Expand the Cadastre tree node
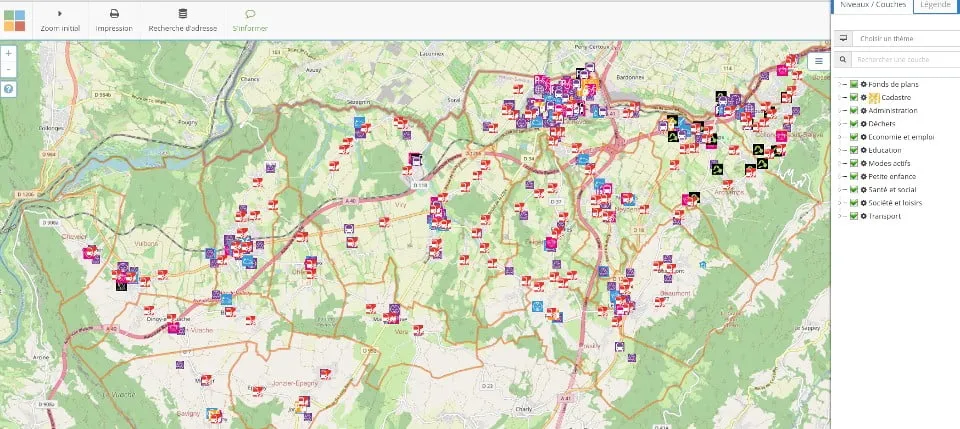The width and height of the screenshot is (960, 429). pos(839,97)
